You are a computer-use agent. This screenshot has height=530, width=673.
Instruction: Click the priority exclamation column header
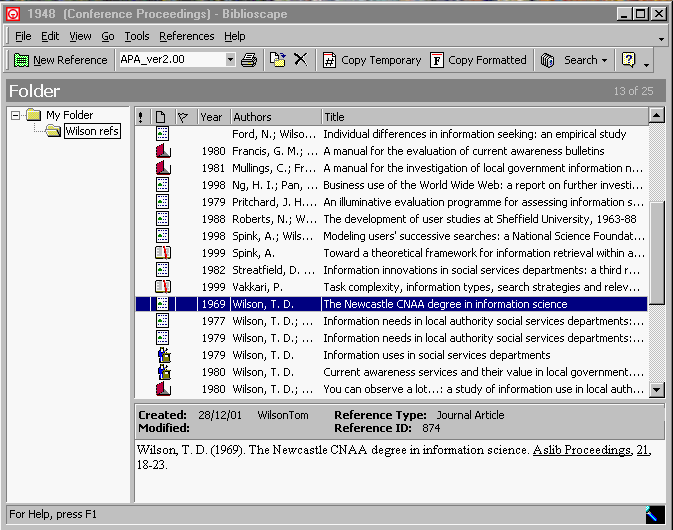click(x=141, y=117)
